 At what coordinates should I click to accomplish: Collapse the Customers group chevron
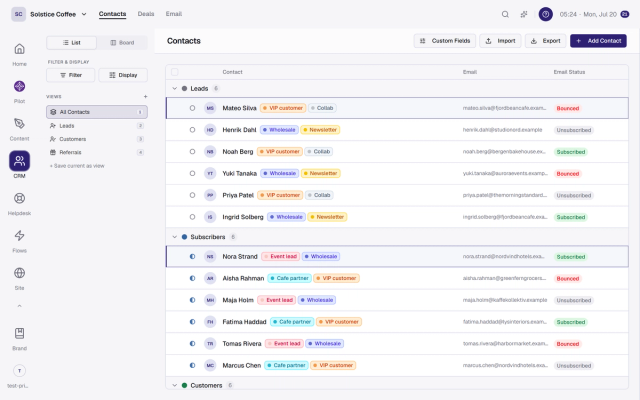click(x=175, y=385)
